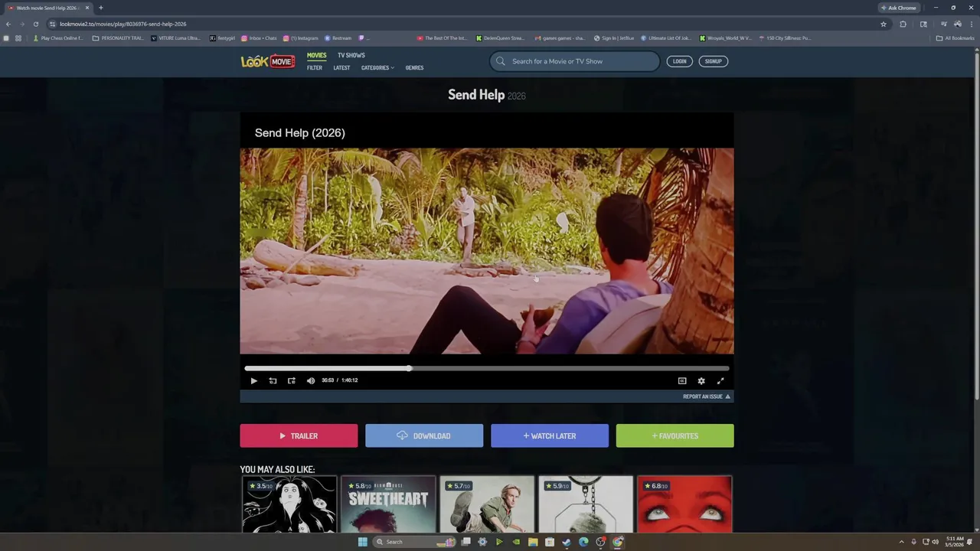Screen dimensions: 980x551
Task: Expand Report an Issue panel
Action: 707,396
